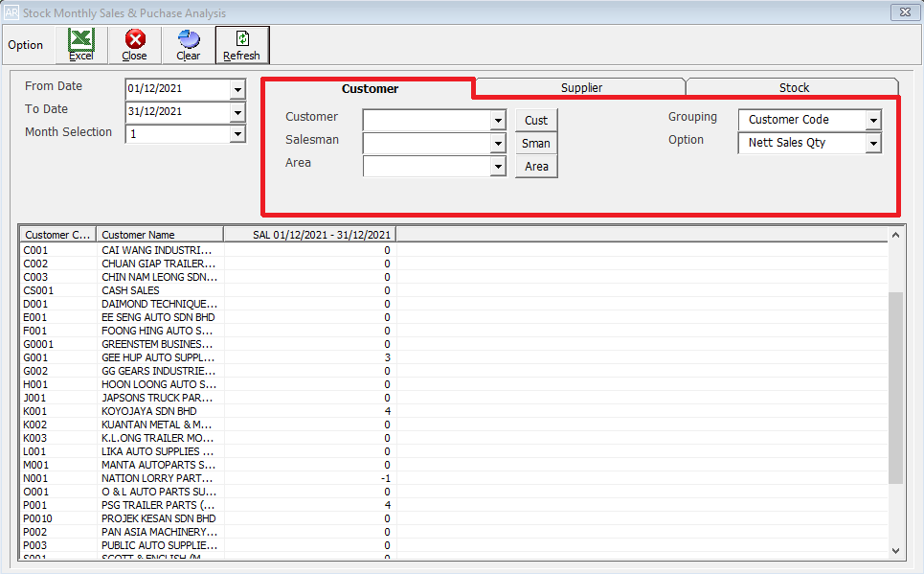Expand the Customer combo box arrow
924x574 pixels.
[498, 121]
